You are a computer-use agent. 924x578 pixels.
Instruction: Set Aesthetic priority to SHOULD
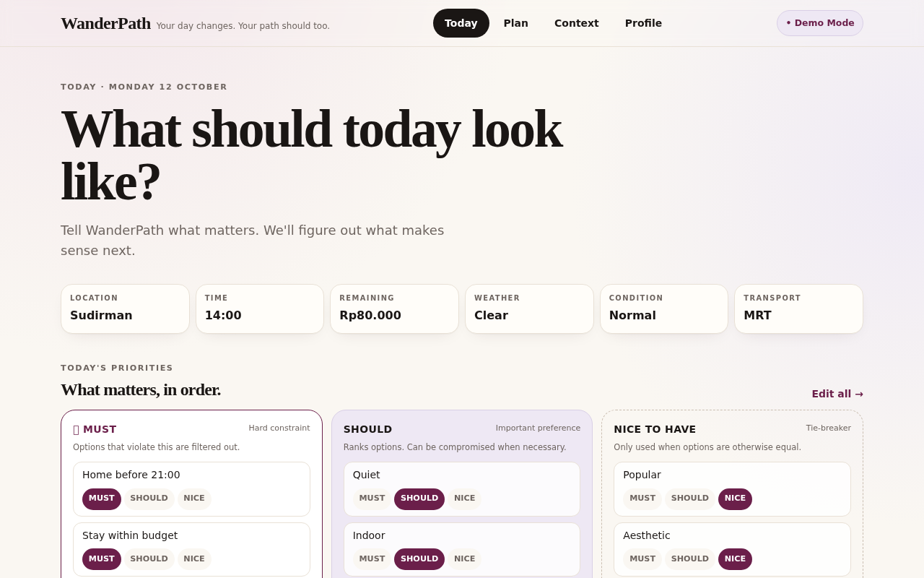[690, 559]
